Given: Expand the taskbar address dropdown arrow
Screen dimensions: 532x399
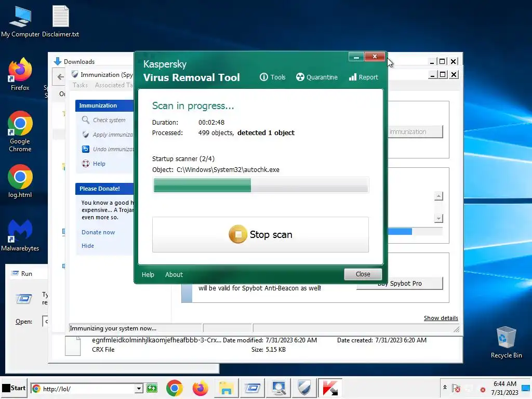Looking at the screenshot, I should [x=139, y=389].
